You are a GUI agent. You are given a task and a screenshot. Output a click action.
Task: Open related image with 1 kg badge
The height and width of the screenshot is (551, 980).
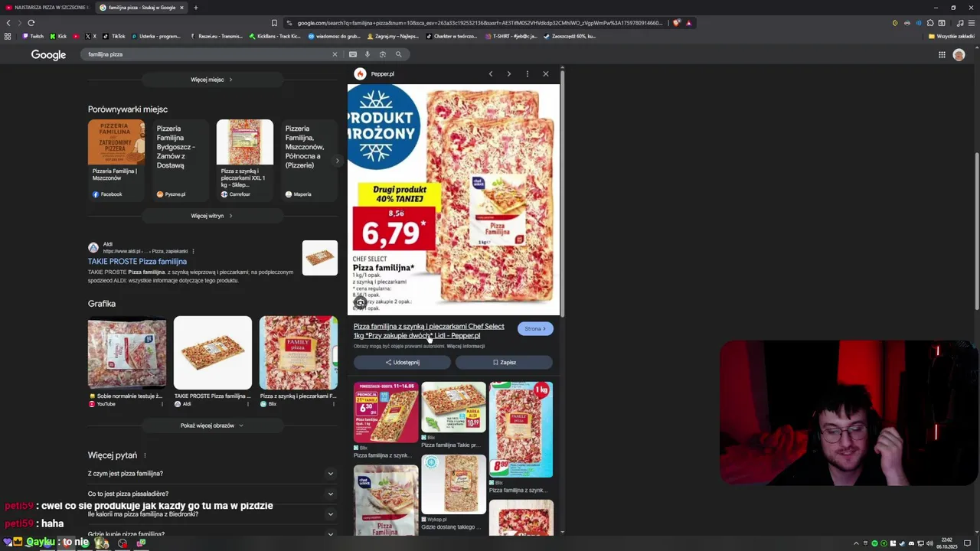pyautogui.click(x=521, y=430)
